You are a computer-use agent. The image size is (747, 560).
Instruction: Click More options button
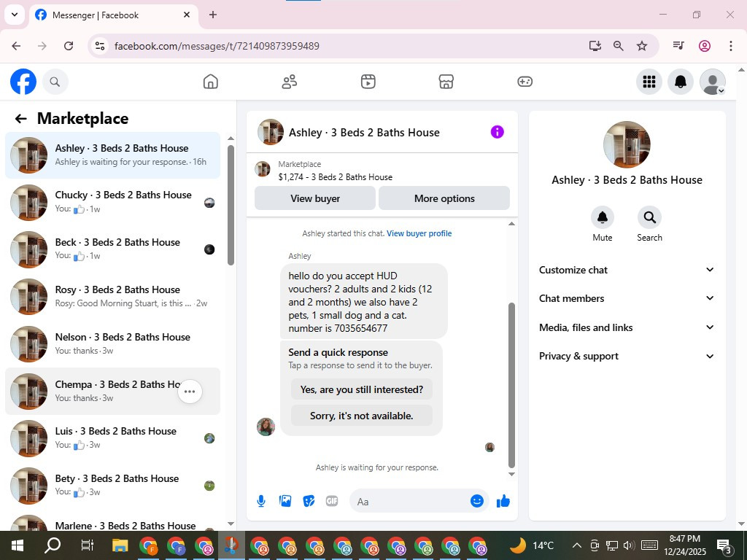coord(444,198)
